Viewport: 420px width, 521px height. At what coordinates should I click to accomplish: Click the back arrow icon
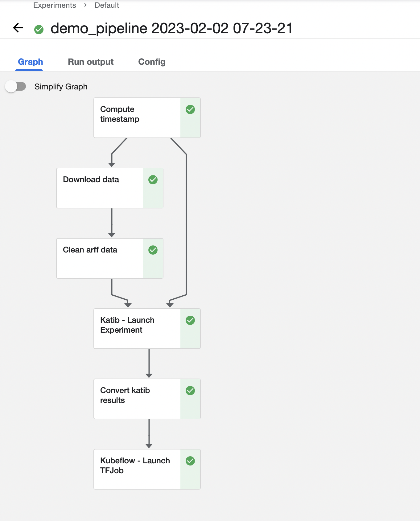(x=18, y=28)
